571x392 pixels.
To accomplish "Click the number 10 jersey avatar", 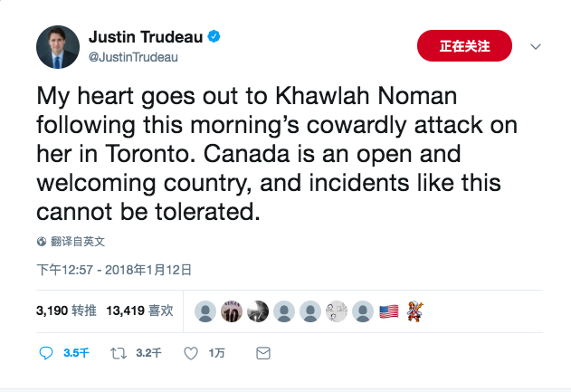I will pos(232,311).
